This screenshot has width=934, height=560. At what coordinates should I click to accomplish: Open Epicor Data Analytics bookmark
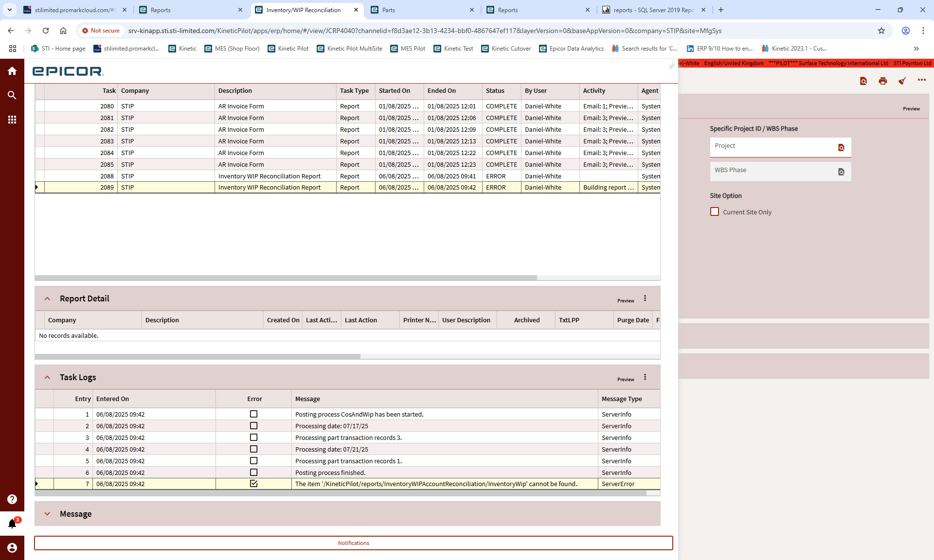571,49
